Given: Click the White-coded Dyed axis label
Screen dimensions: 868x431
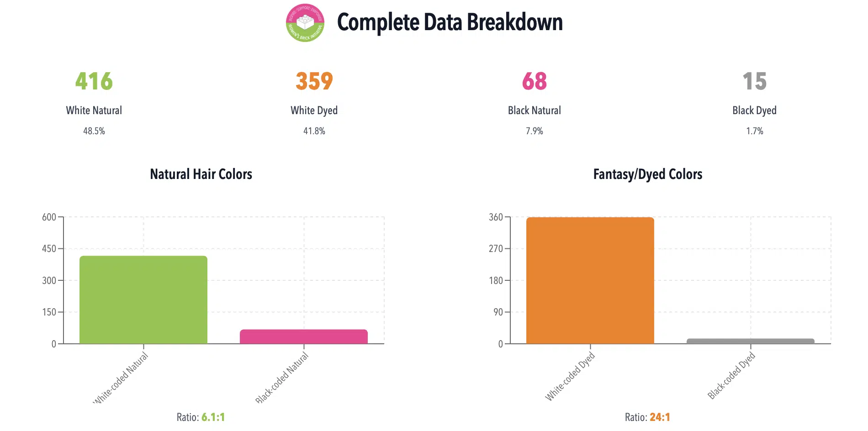Looking at the screenshot, I should [570, 376].
